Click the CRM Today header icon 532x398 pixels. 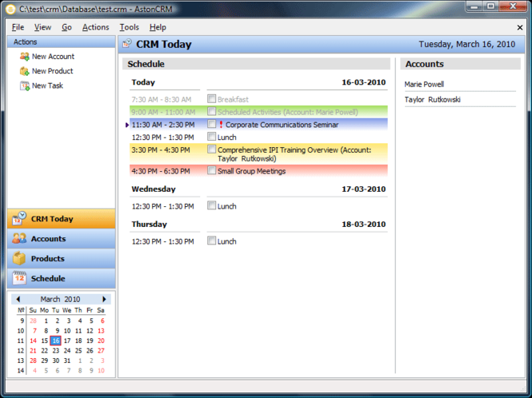(x=127, y=43)
